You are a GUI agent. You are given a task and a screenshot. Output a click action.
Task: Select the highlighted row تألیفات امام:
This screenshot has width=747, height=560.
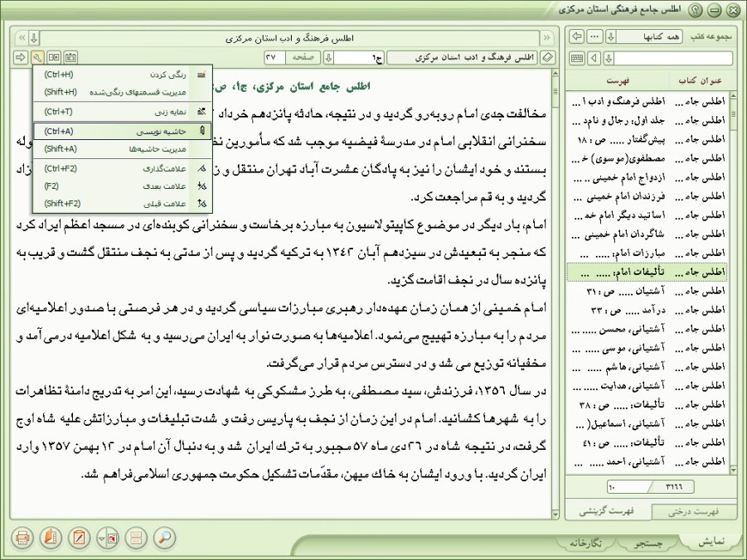pos(648,273)
